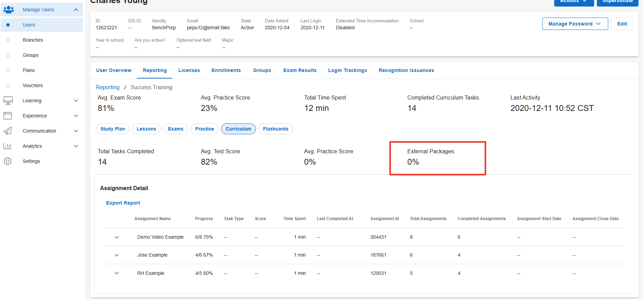Select the Groups radio bullet in sidebar
The image size is (644, 300).
click(8, 55)
